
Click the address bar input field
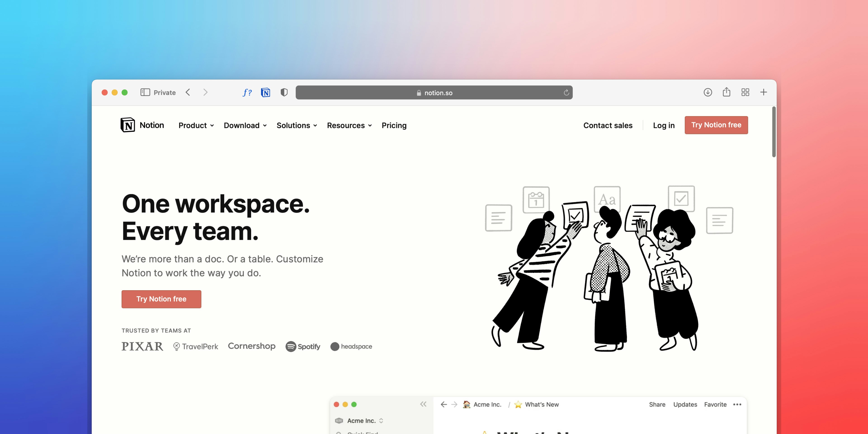point(434,92)
